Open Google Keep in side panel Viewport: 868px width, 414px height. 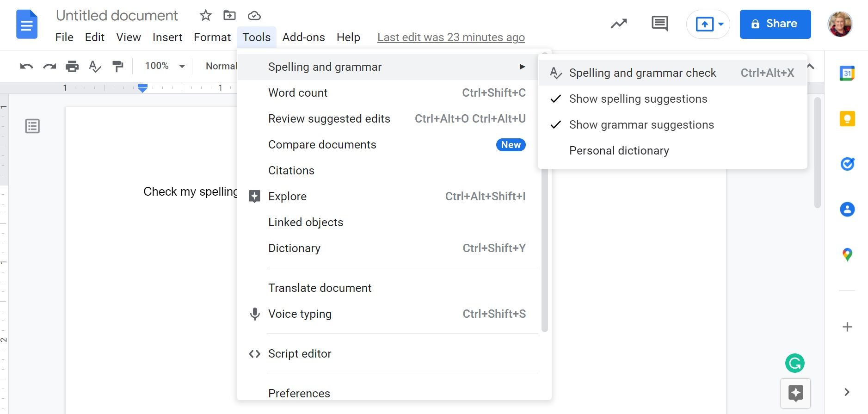[847, 119]
